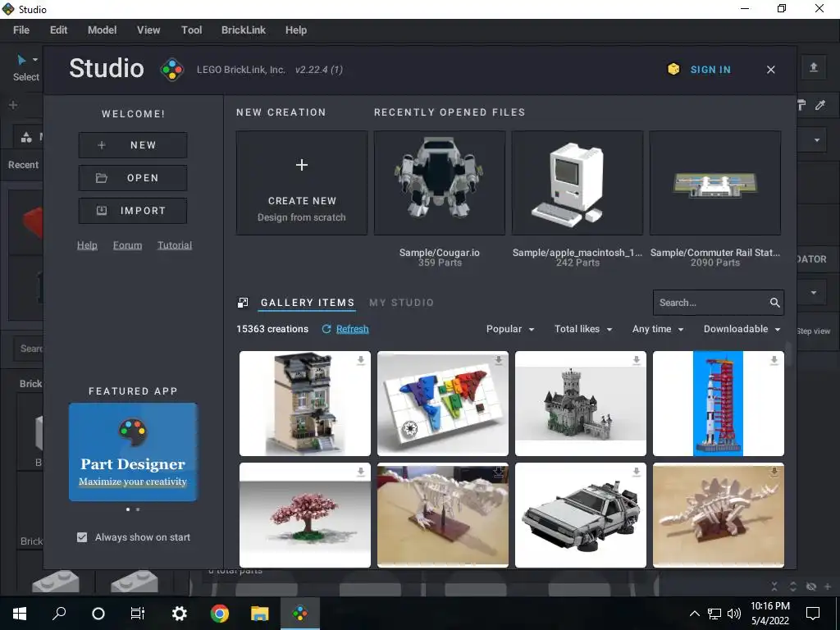
Task: Click the eyedropper icon at right edge
Action: (820, 105)
